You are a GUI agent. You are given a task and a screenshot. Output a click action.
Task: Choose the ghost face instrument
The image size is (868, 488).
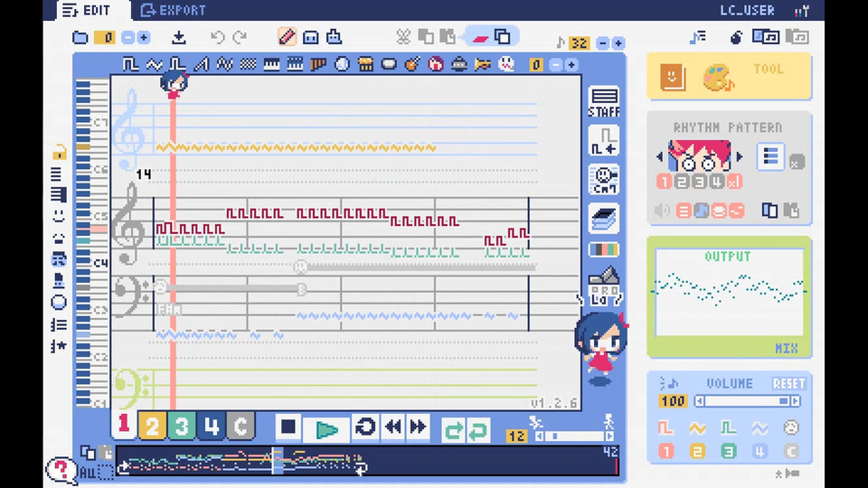coord(506,64)
